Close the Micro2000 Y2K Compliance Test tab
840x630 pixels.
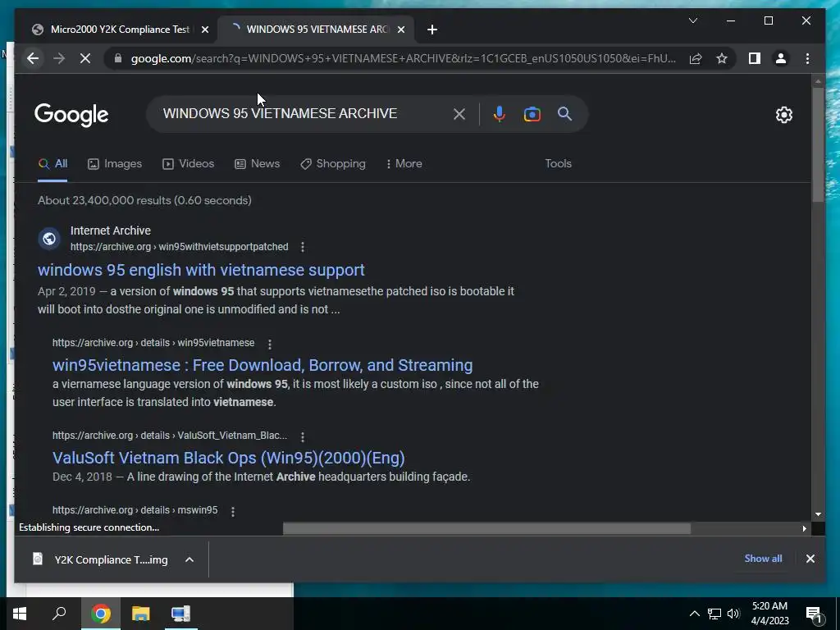coord(204,30)
